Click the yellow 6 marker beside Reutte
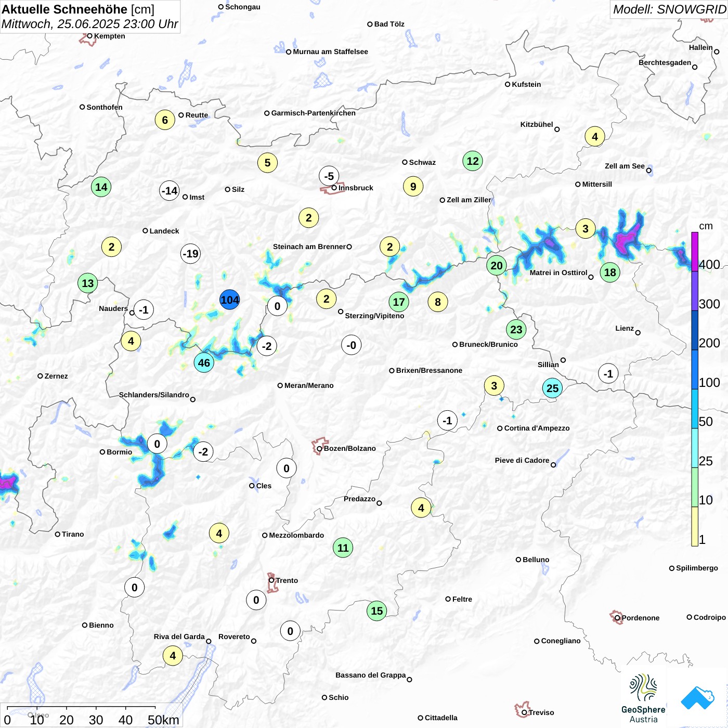728x728 pixels. pyautogui.click(x=165, y=120)
